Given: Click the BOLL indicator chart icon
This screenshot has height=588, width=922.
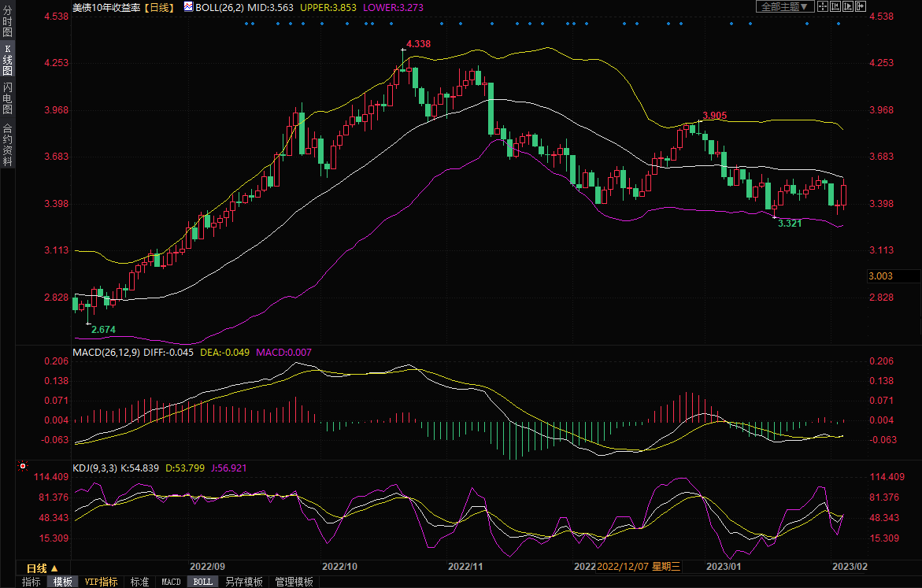Looking at the screenshot, I should pos(187,6).
